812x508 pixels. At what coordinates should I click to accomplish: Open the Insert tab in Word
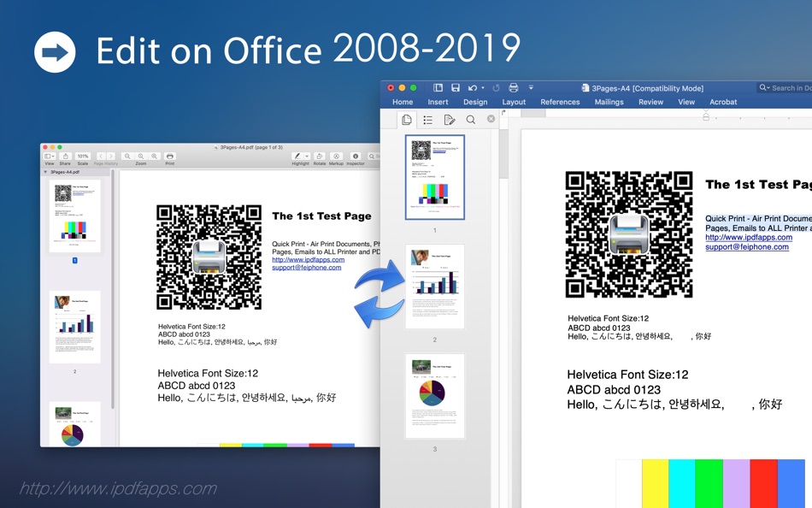coord(438,102)
